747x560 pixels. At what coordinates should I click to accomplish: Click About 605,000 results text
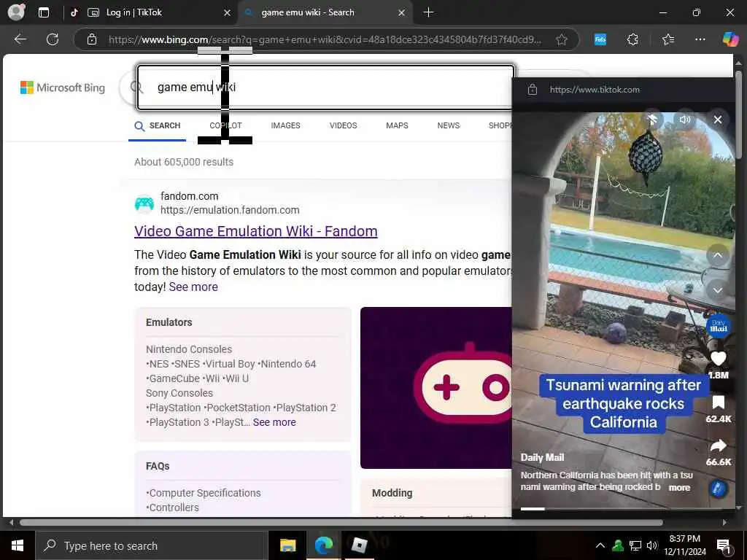coord(184,162)
